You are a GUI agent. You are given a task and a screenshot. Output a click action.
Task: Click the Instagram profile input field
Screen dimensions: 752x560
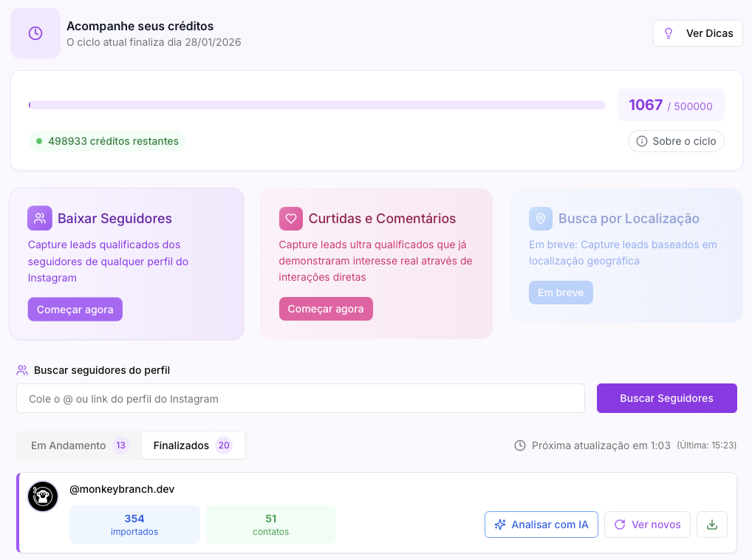300,397
